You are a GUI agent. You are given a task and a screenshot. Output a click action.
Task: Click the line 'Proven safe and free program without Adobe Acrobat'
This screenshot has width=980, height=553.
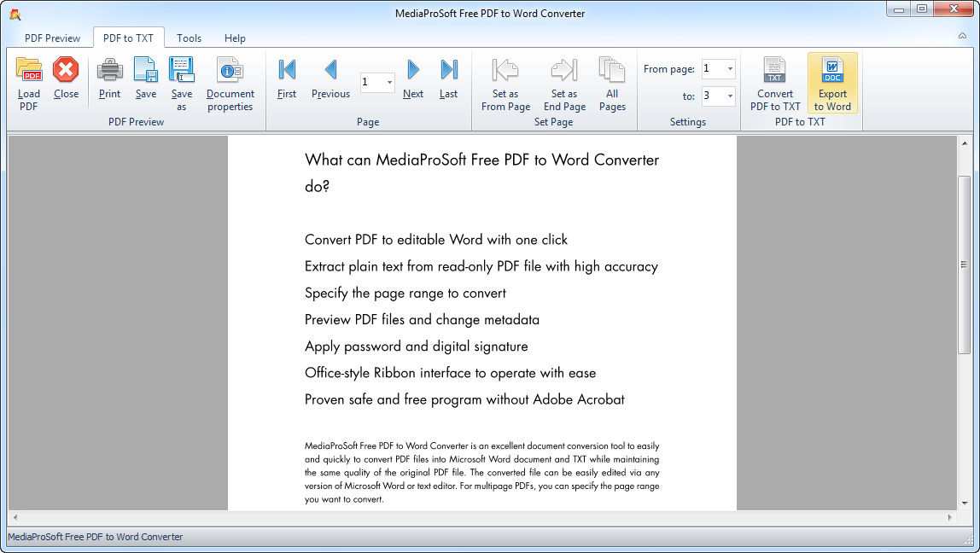pos(464,399)
